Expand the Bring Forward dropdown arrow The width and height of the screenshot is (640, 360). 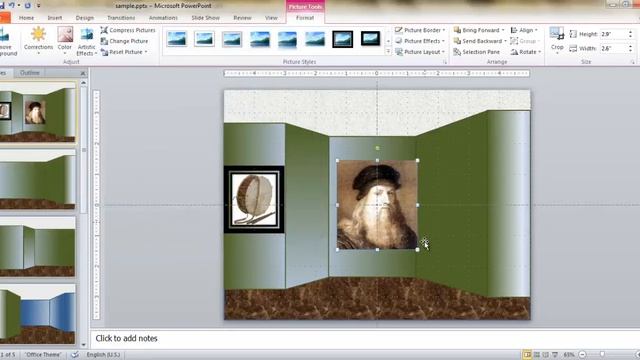pos(503,30)
